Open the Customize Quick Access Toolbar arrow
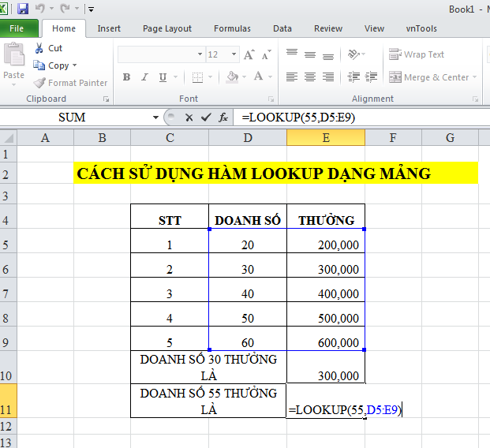This screenshot has height=448, width=490. click(91, 9)
